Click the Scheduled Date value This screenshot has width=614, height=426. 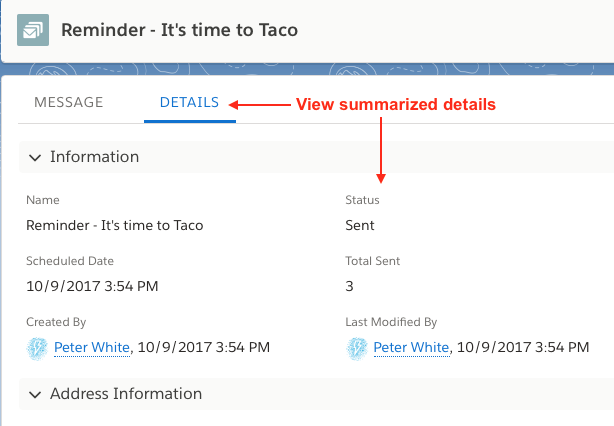(92, 286)
